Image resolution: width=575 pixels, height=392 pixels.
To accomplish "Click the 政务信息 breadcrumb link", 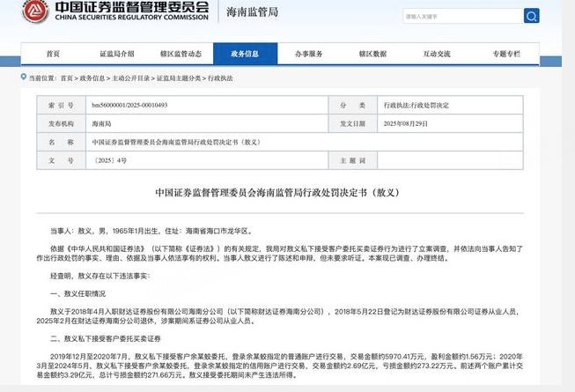I will (x=92, y=78).
